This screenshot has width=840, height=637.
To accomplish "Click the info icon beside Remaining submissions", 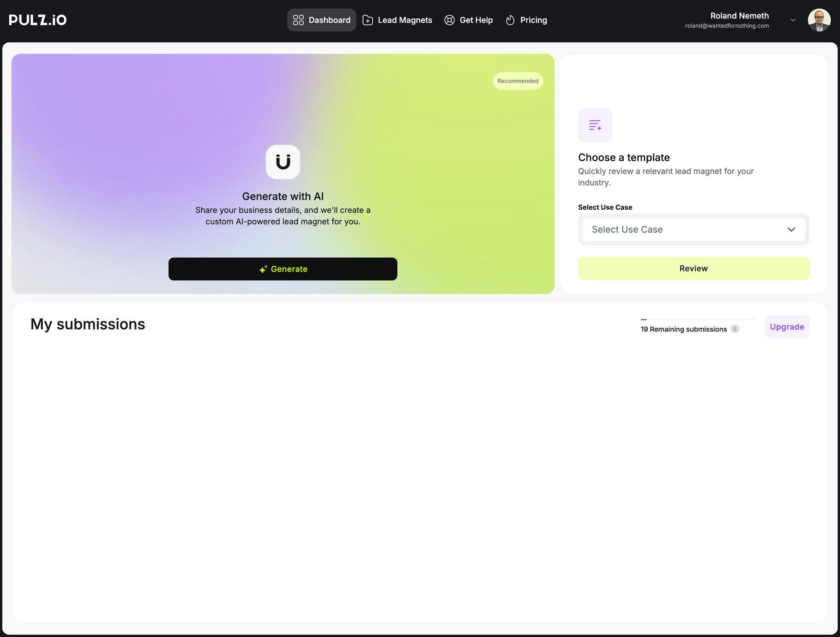I will [x=735, y=329].
